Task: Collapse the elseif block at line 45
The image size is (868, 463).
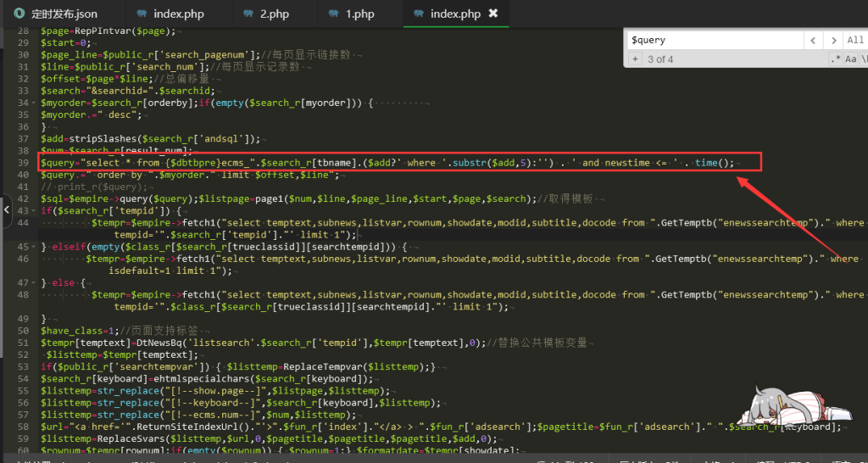Action: [x=35, y=247]
